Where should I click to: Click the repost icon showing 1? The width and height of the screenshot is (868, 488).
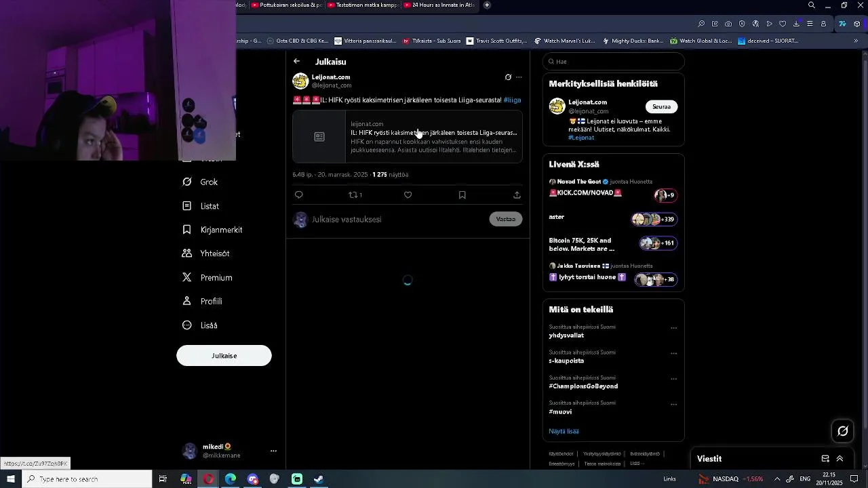[x=355, y=195]
